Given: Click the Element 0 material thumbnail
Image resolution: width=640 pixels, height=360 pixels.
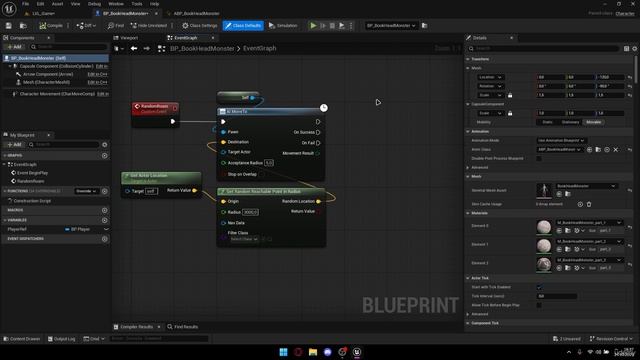Looking at the screenshot, I should tap(544, 227).
